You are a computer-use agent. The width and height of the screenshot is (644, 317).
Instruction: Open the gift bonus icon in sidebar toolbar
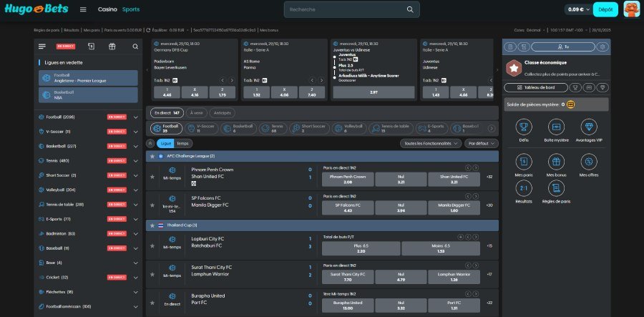coord(112,47)
